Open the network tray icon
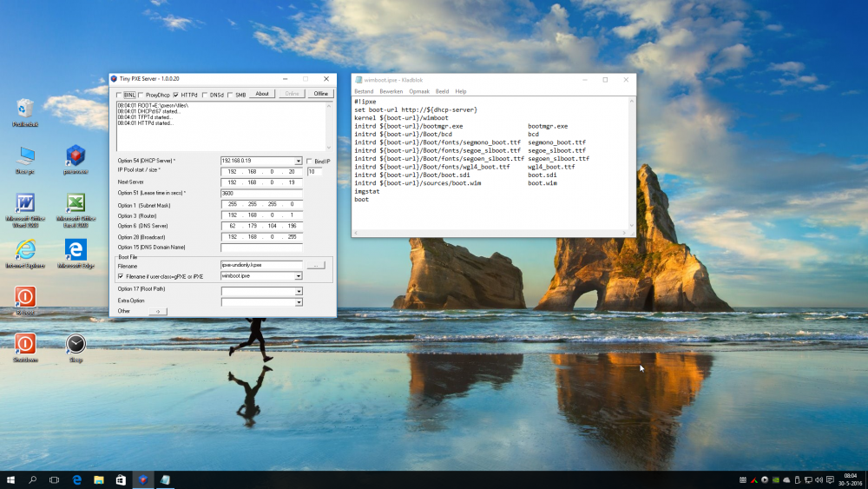Screen dimensions: 868x489 click(x=808, y=479)
